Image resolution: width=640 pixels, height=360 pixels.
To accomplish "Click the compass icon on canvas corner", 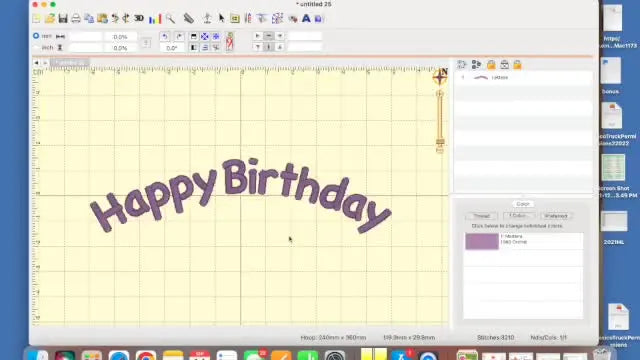I will click(440, 76).
